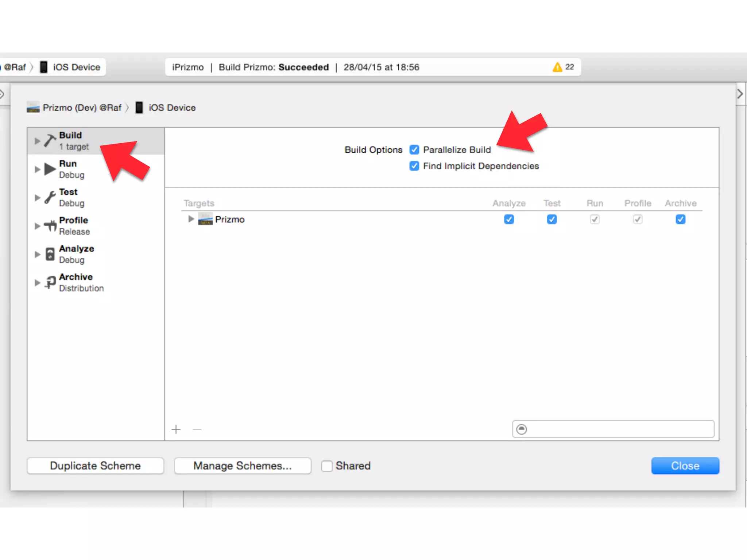The height and width of the screenshot is (560, 747).
Task: Click the Archive icon in scheme list
Action: click(x=50, y=282)
